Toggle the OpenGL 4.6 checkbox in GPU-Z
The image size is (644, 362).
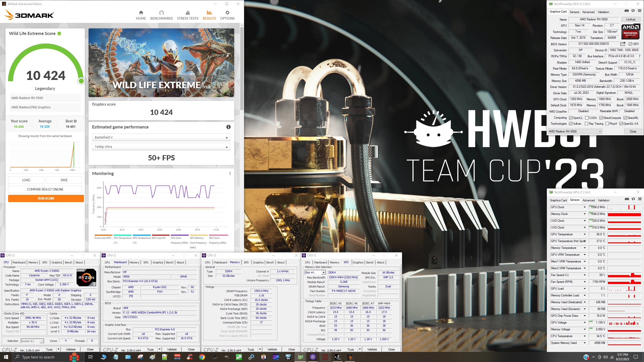[x=621, y=124]
